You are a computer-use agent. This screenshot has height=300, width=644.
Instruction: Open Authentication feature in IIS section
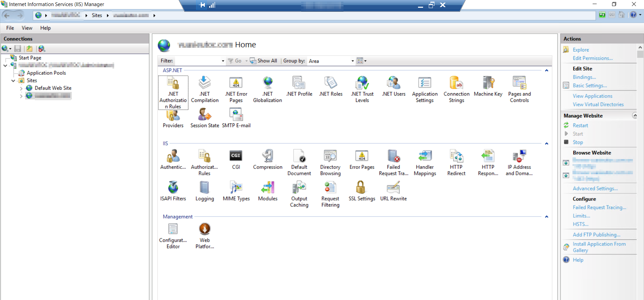pos(173,159)
